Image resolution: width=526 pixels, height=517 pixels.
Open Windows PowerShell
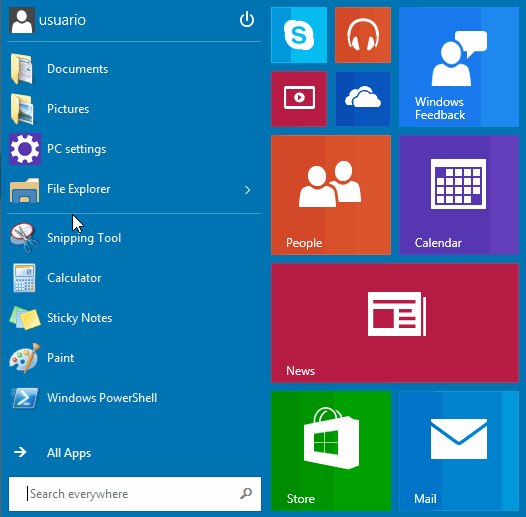pos(134,398)
